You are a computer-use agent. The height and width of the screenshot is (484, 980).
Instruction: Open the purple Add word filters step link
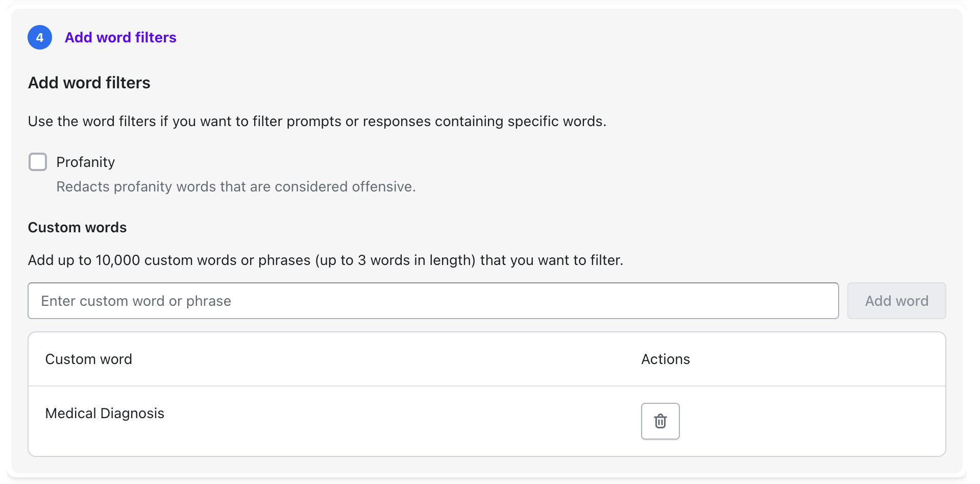click(x=120, y=37)
